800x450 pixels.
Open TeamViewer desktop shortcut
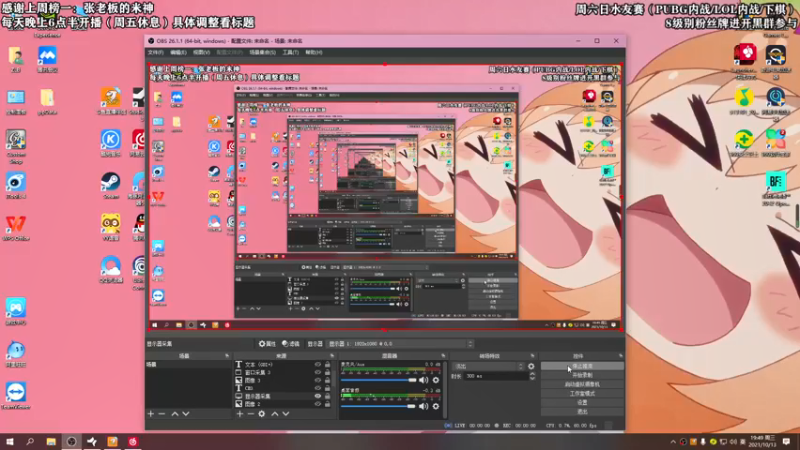pyautogui.click(x=16, y=396)
